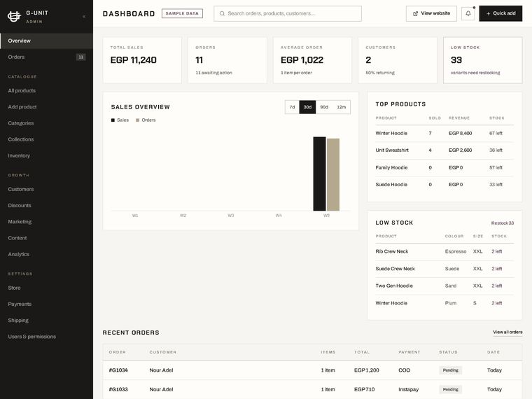This screenshot has width=532, height=399.
Task: Click Unit Sweatshirt in Top Products
Action: point(392,150)
